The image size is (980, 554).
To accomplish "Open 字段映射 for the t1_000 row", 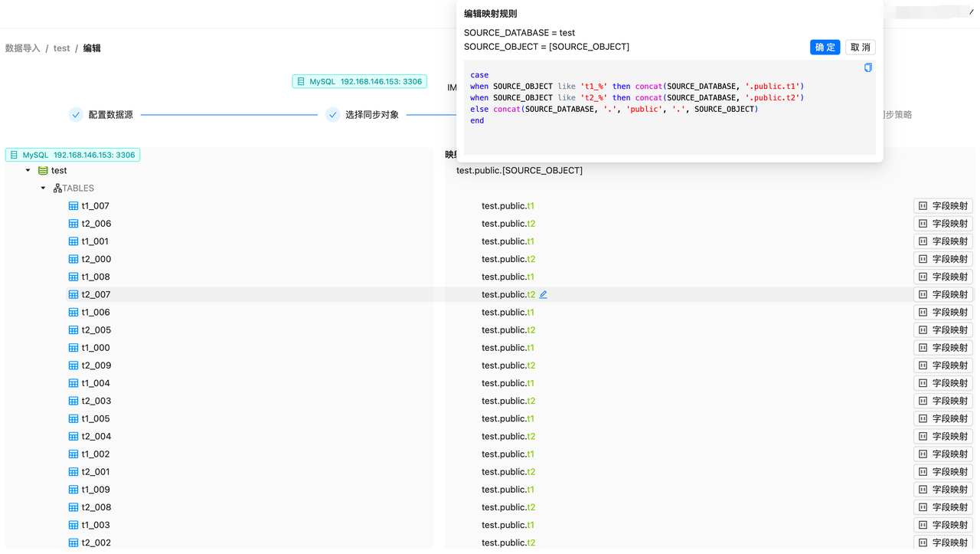I will pyautogui.click(x=943, y=348).
